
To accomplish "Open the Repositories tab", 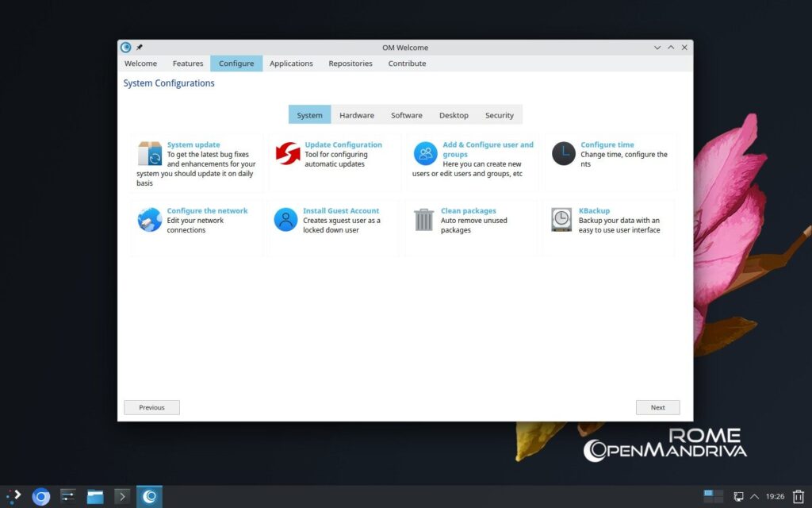I will (x=350, y=63).
